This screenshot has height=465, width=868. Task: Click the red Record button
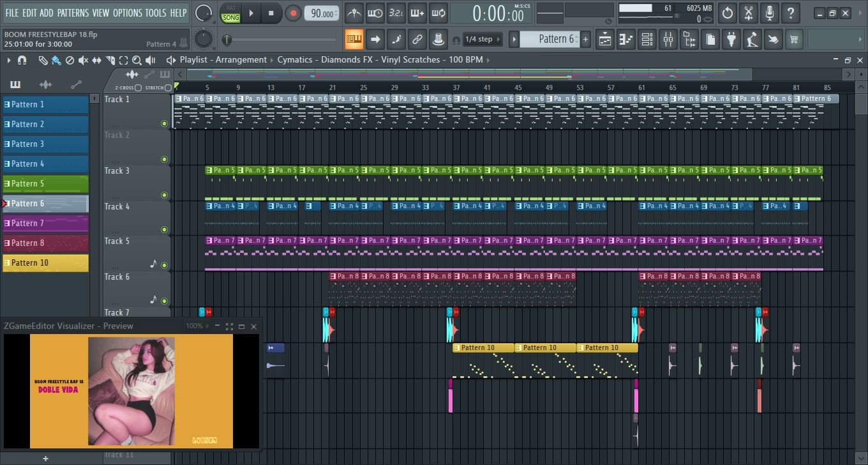(x=293, y=13)
